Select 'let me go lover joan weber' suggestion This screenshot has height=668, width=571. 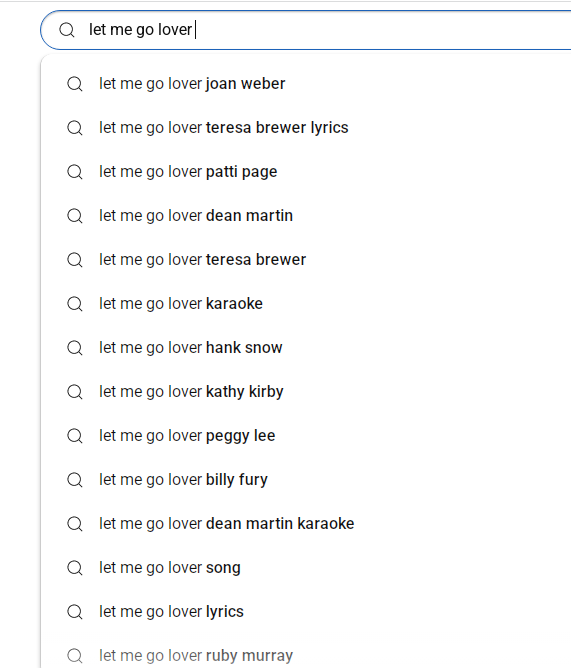pos(306,84)
